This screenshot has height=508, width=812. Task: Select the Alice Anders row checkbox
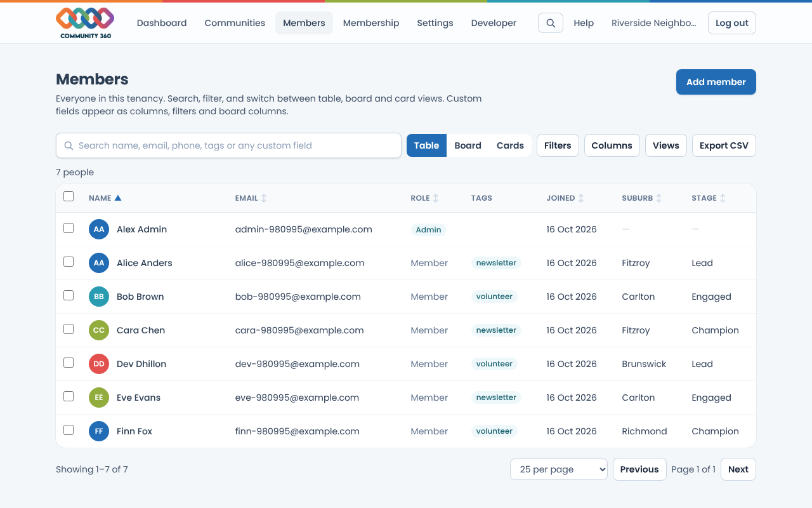(x=69, y=262)
